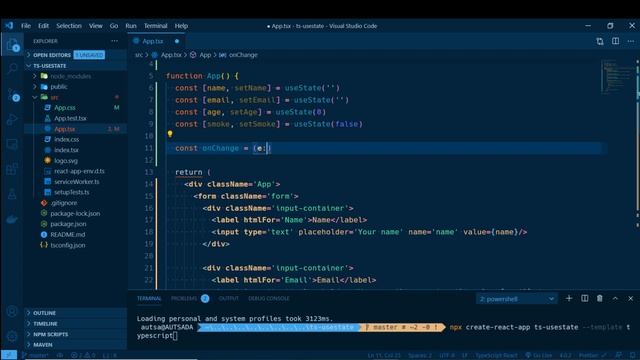Open the Extensions view icon
Viewport: 640px width, 360px height.
point(12,169)
